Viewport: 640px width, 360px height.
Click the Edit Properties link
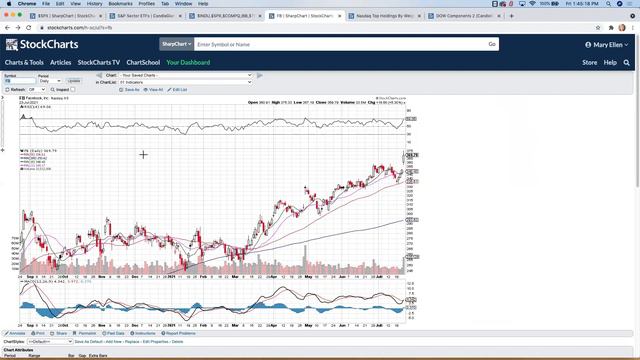click(156, 342)
